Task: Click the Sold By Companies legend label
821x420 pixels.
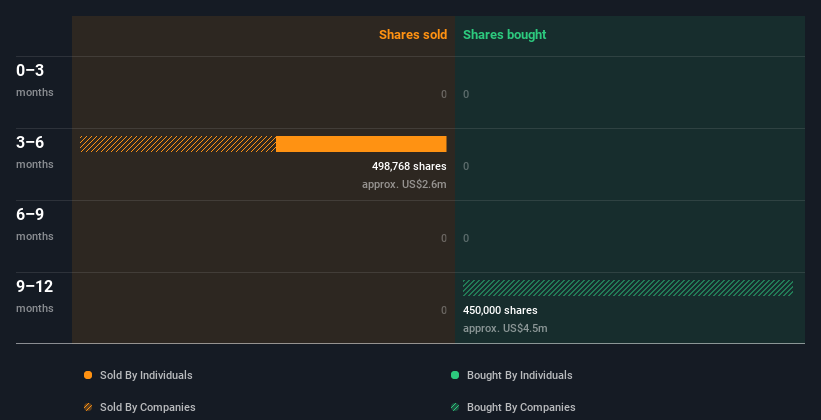Action: [148, 407]
